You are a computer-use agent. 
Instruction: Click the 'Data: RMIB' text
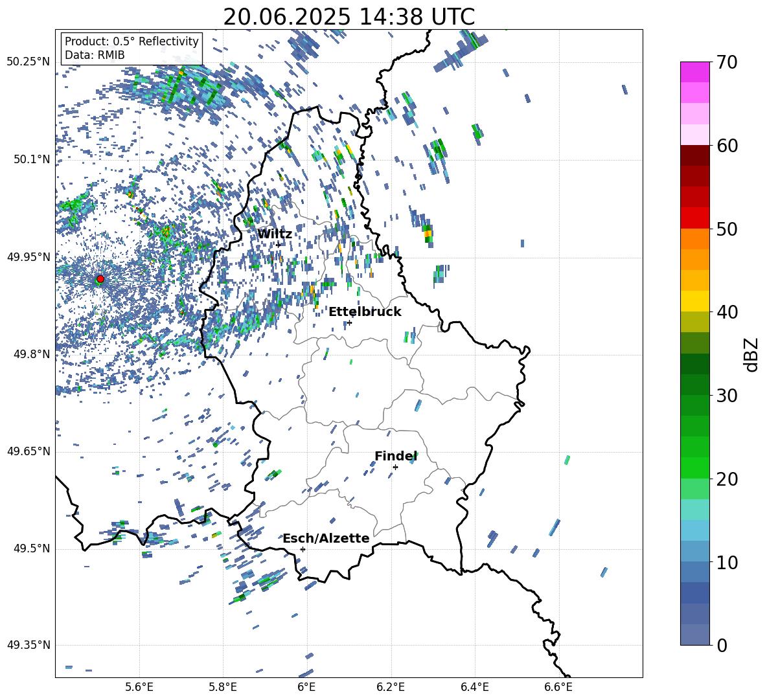click(95, 55)
